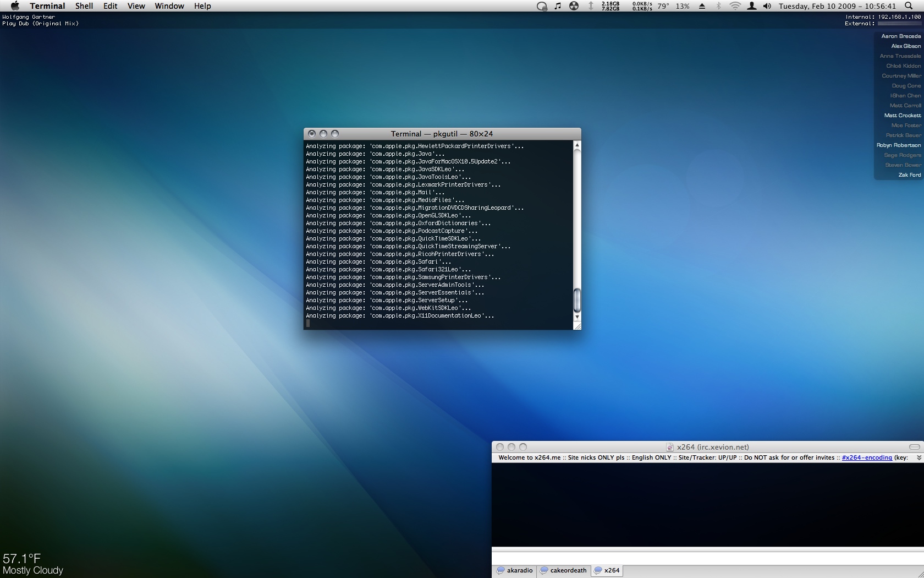Open the volume speaker menu
Viewport: 924px width, 578px height.
(767, 6)
